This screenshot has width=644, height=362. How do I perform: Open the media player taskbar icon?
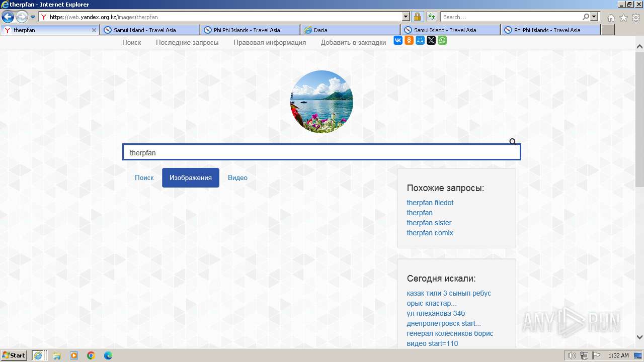[x=74, y=355]
